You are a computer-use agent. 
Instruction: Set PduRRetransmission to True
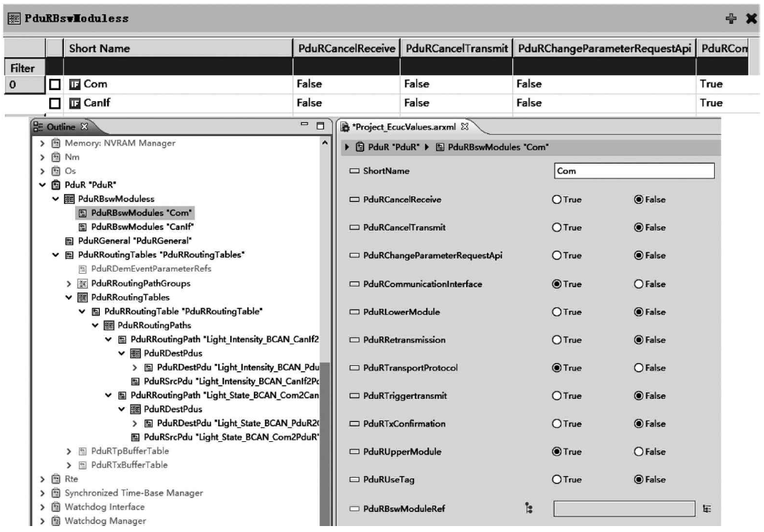[556, 340]
